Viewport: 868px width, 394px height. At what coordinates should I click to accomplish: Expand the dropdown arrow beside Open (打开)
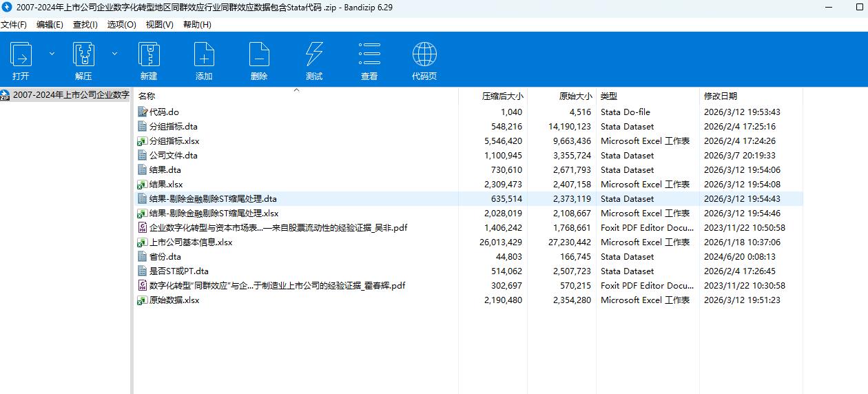[x=52, y=53]
